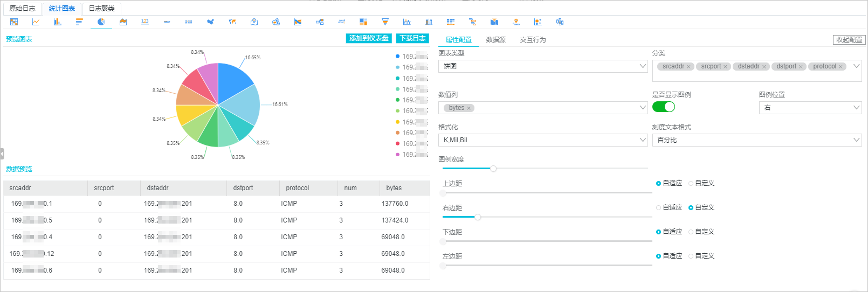Select the location pin chart icon
Image resolution: width=868 pixels, height=292 pixels.
point(516,22)
